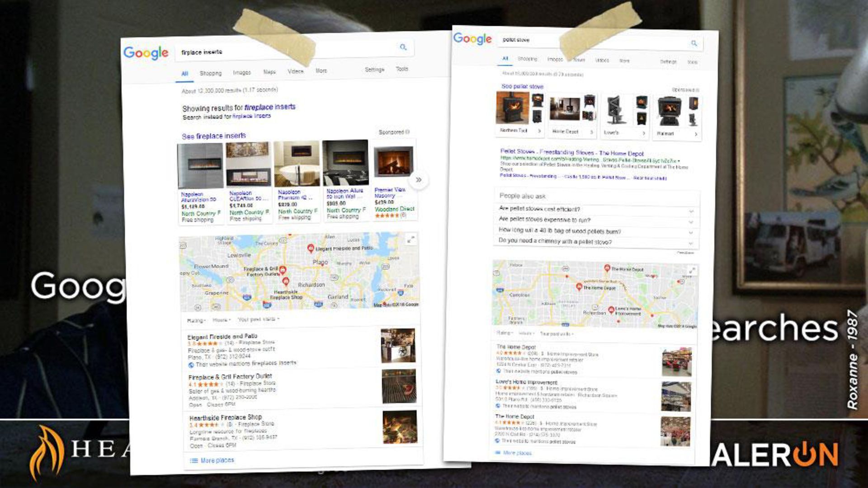Screen dimensions: 868x488
Task: Switch to Shopping tab on pellet stove results
Action: 528,59
